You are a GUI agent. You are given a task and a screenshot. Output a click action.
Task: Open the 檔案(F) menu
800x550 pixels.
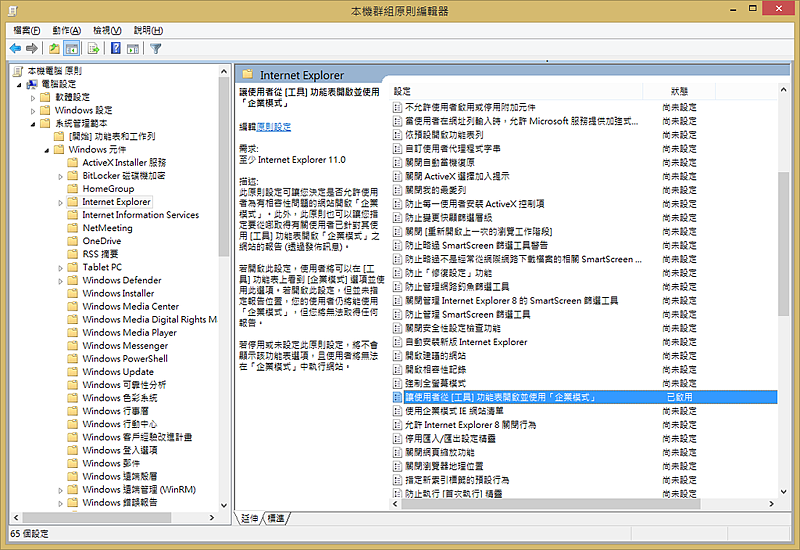tap(27, 31)
